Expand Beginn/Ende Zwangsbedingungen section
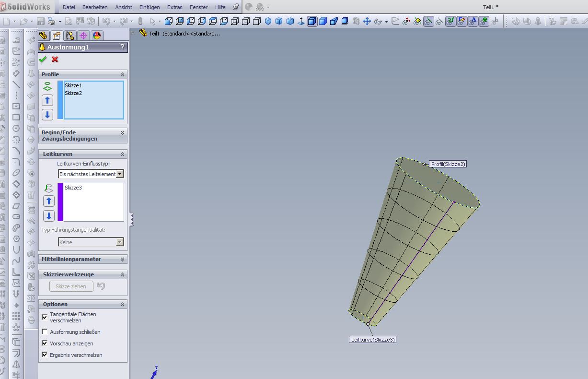The height and width of the screenshot is (379, 588). pos(122,132)
